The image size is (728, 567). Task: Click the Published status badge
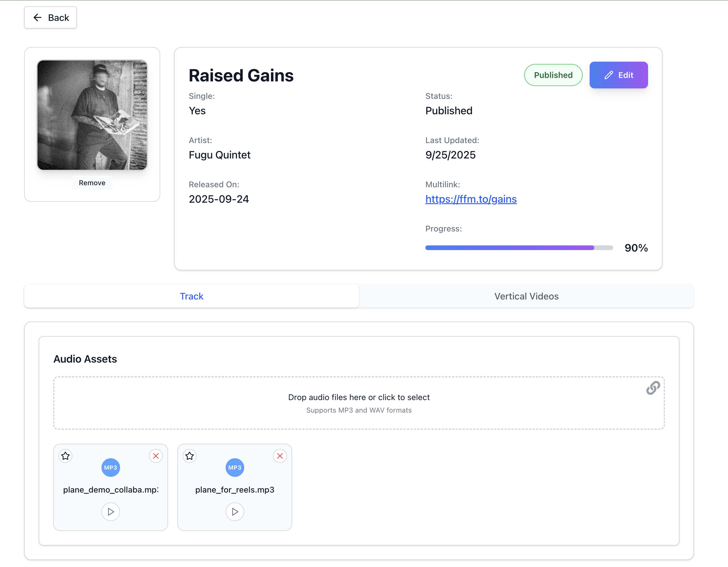coord(553,75)
